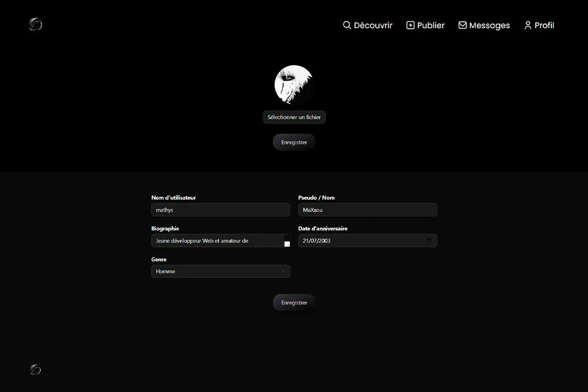Viewport: 588px width, 392px height.
Task: Focus the Pseudo / Nom field with MaXxou
Action: [x=367, y=210]
